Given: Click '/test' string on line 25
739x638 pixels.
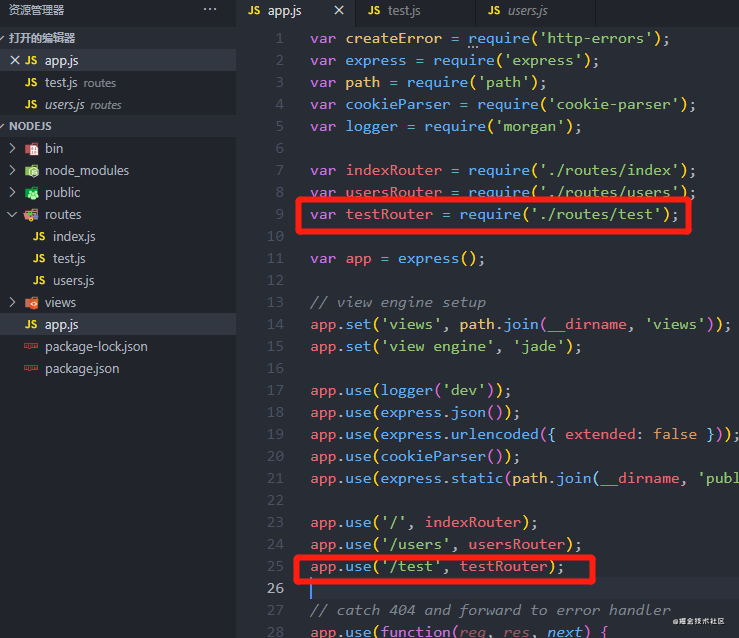Looking at the screenshot, I should point(411,566).
